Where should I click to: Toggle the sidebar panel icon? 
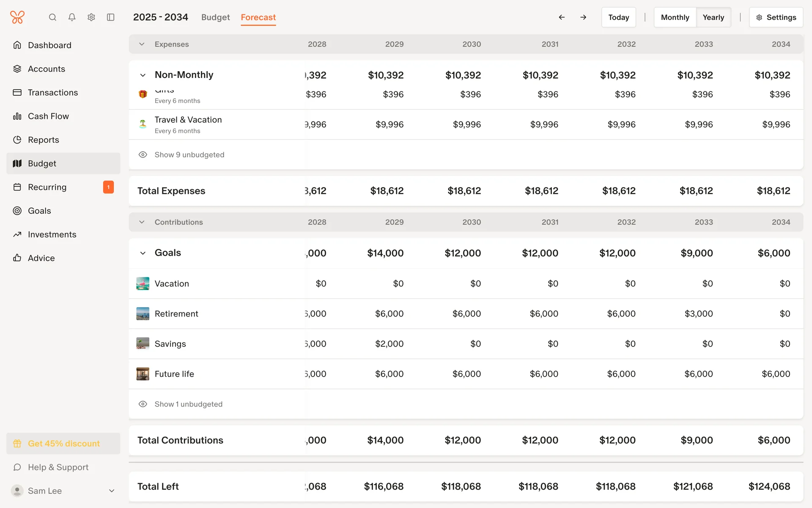click(111, 17)
